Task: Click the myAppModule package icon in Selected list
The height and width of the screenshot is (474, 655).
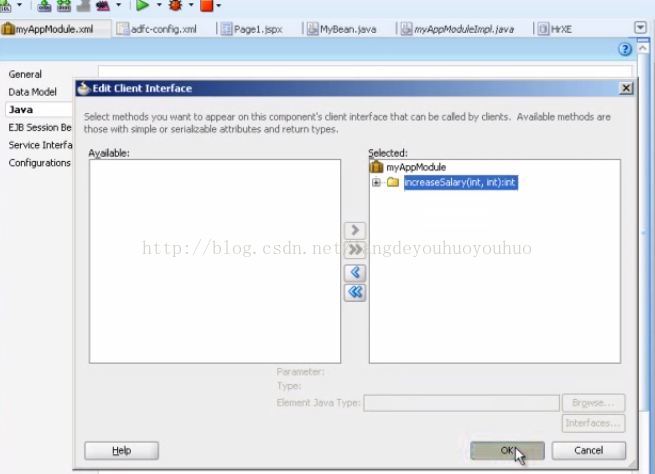Action: [x=376, y=167]
